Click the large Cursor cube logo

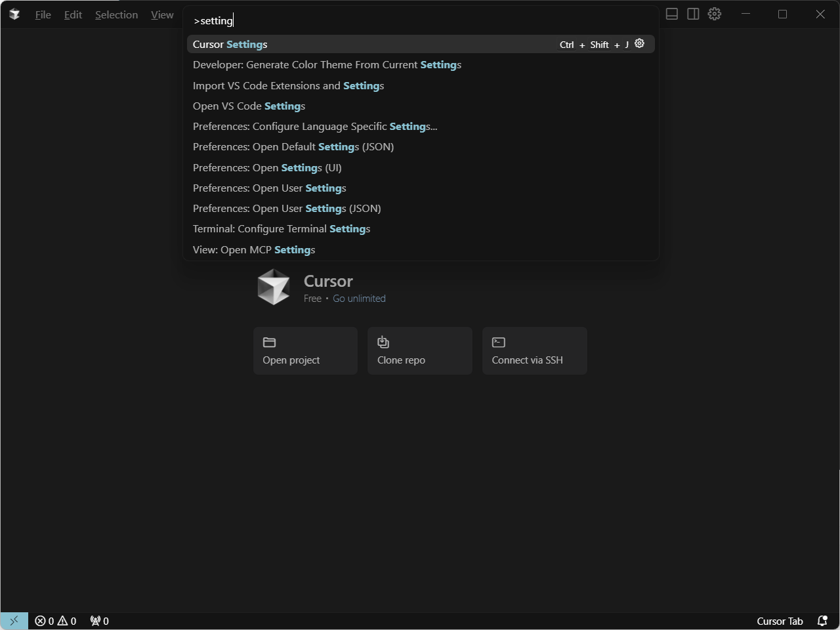(x=274, y=287)
